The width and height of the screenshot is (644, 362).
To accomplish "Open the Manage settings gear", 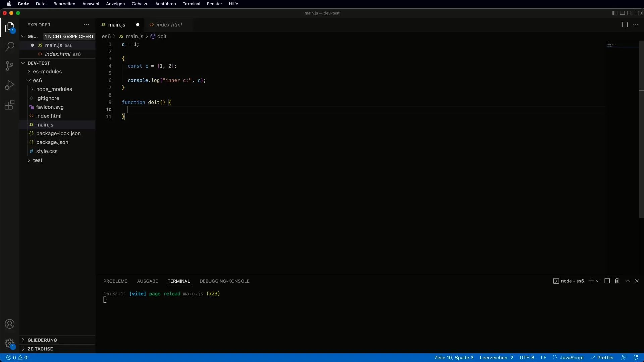I will [x=10, y=344].
